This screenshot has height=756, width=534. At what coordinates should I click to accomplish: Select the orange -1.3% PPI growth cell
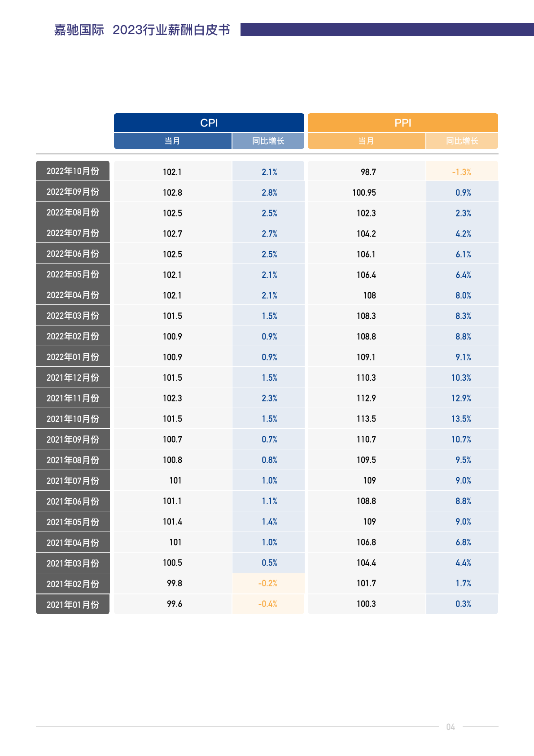pos(461,172)
